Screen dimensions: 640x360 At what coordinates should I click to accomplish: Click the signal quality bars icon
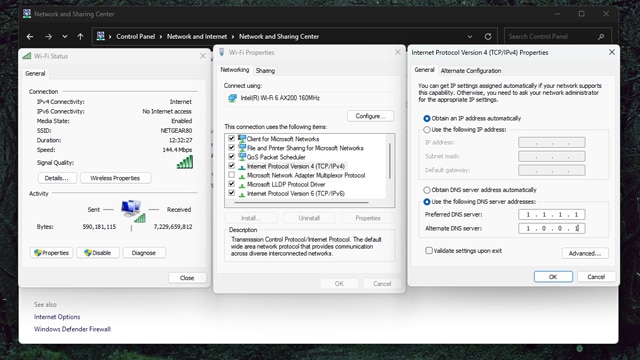pos(184,162)
